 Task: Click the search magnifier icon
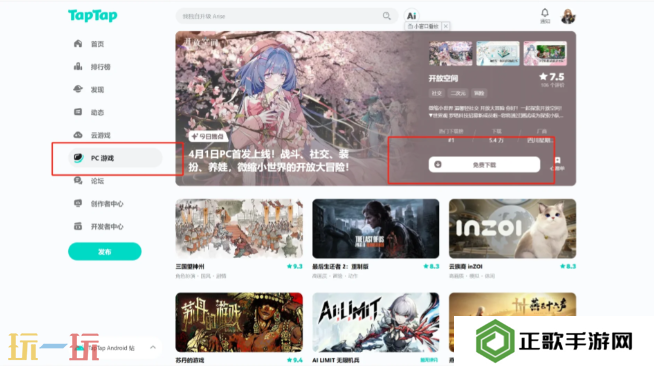[387, 16]
